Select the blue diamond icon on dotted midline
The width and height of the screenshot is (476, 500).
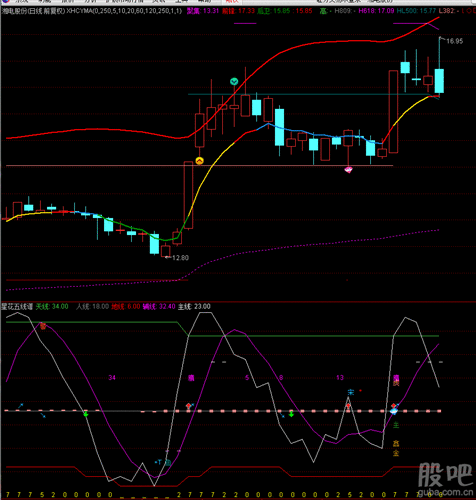click(x=394, y=411)
